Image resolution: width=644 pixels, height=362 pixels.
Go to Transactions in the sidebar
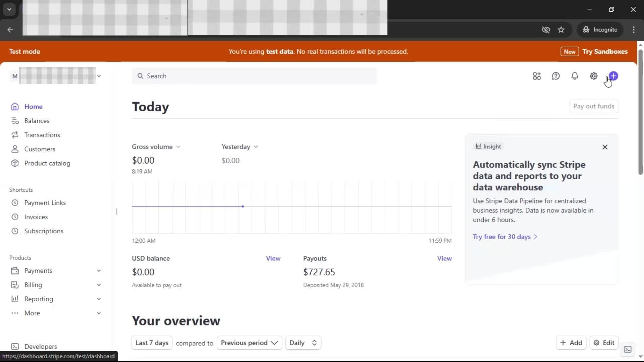tap(42, 135)
